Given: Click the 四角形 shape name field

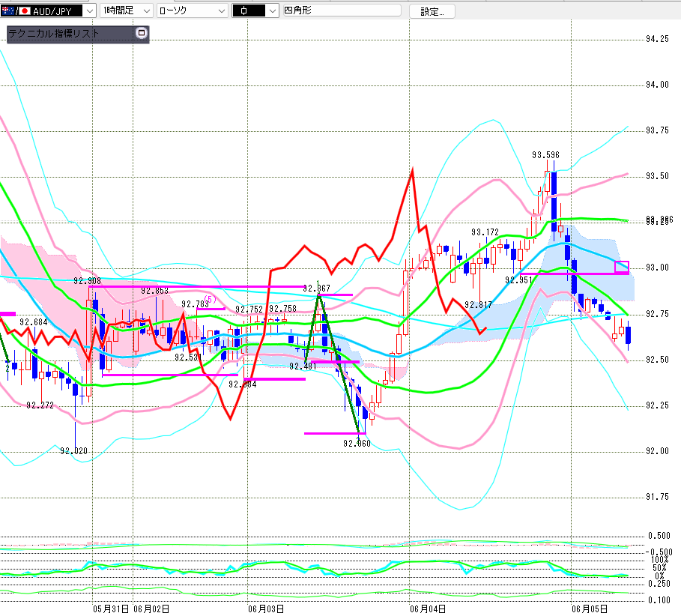Looking at the screenshot, I should point(342,10).
